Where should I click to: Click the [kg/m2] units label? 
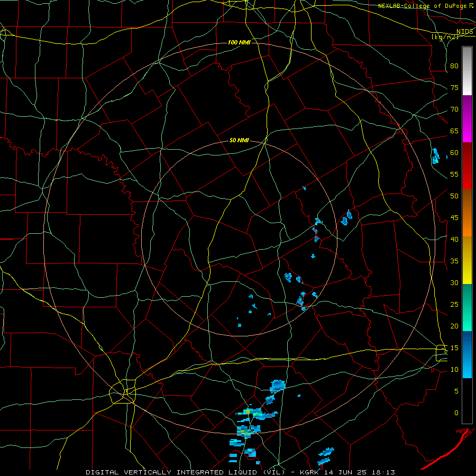pos(445,37)
